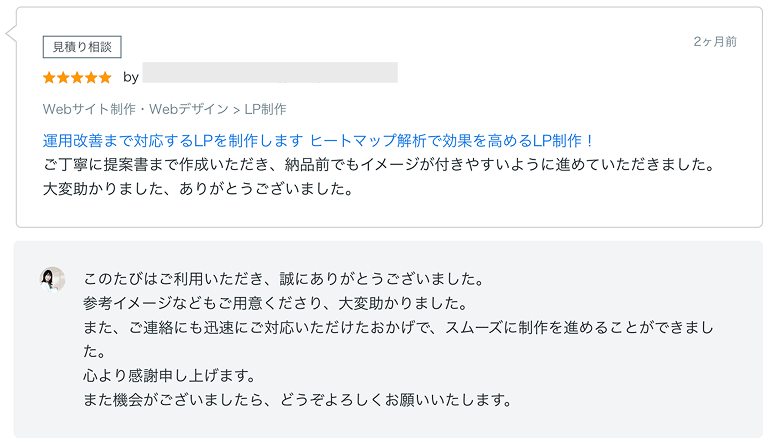This screenshot has height=446, width=768.
Task: Click the review line starting ご丁寧に提案書まで
Action: [377, 164]
